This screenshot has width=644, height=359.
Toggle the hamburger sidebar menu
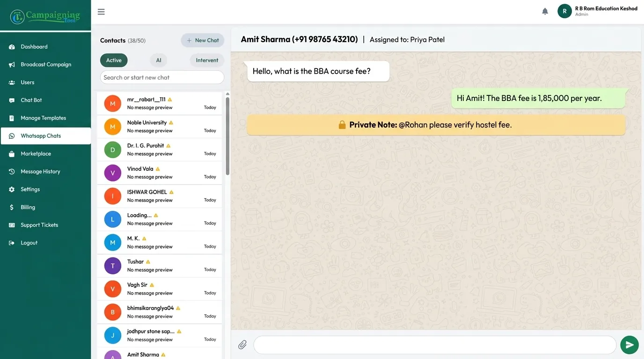pos(101,12)
